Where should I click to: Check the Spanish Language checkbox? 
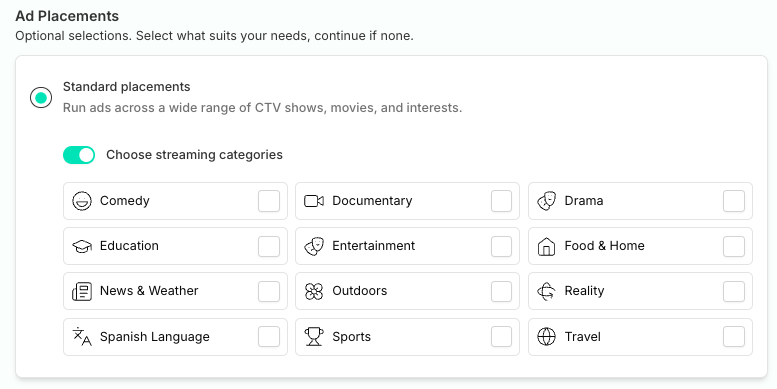coord(269,337)
